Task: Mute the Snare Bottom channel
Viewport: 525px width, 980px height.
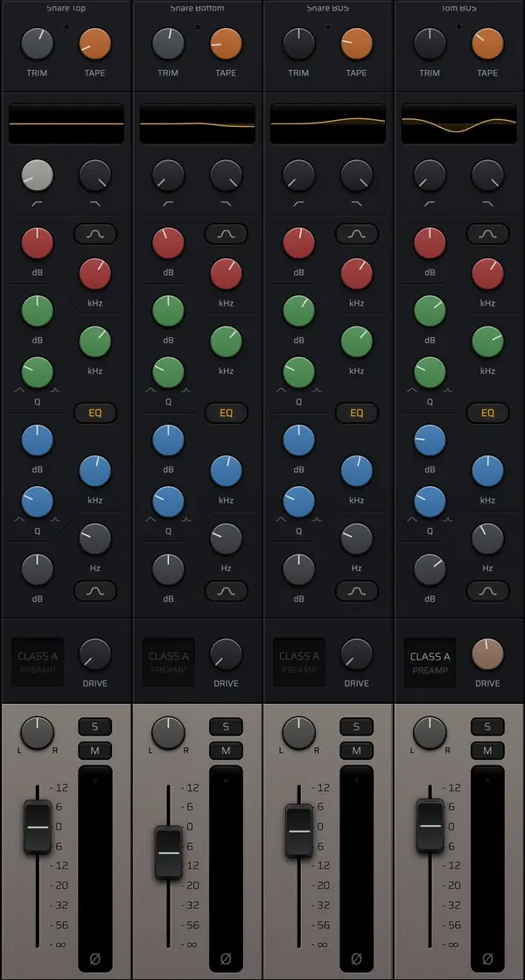Action: click(x=226, y=751)
